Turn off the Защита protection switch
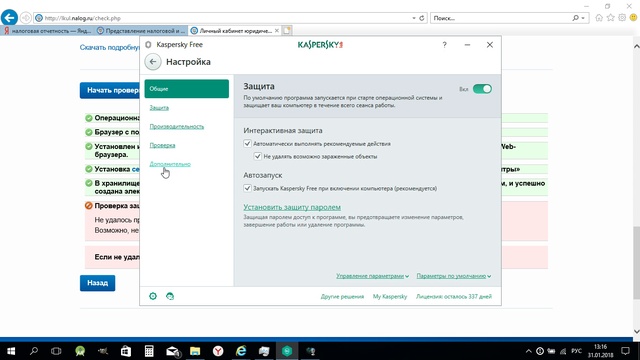The width and height of the screenshot is (640, 360). [482, 89]
